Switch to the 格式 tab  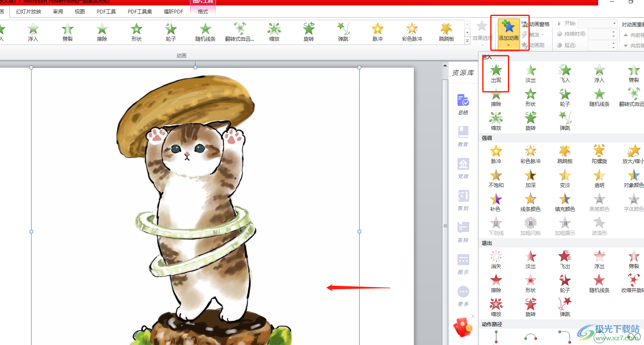coord(203,12)
